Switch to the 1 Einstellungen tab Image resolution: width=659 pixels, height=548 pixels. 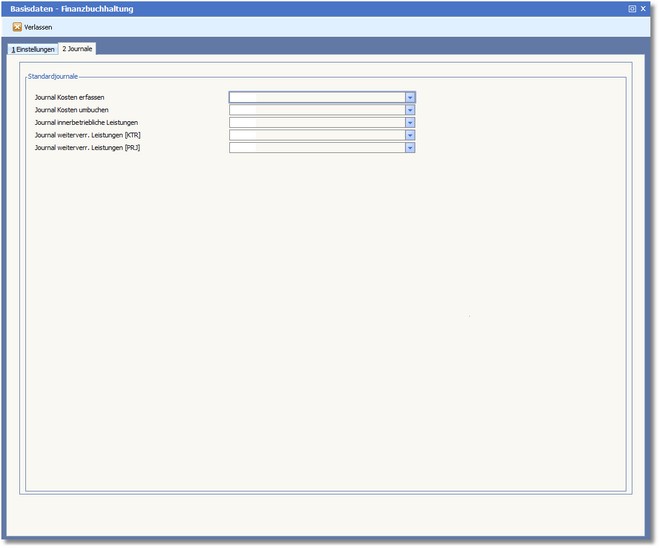point(33,48)
